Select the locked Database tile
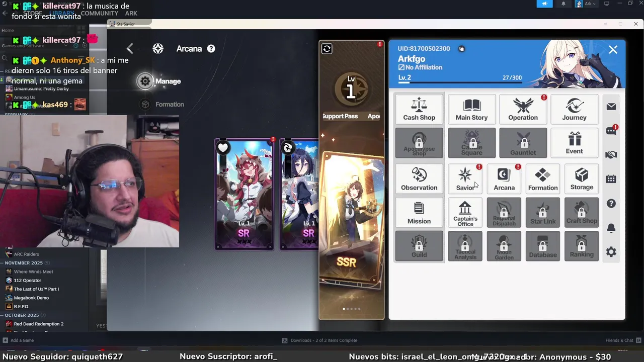This screenshot has height=362, width=644. coord(543,246)
